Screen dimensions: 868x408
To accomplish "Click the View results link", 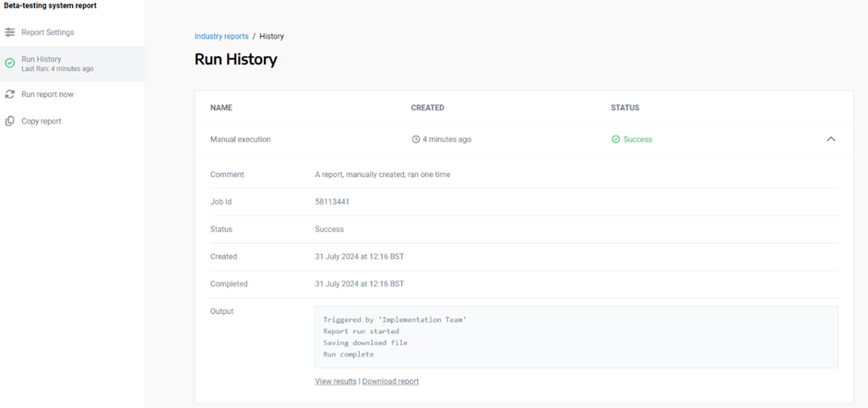I will [336, 381].
